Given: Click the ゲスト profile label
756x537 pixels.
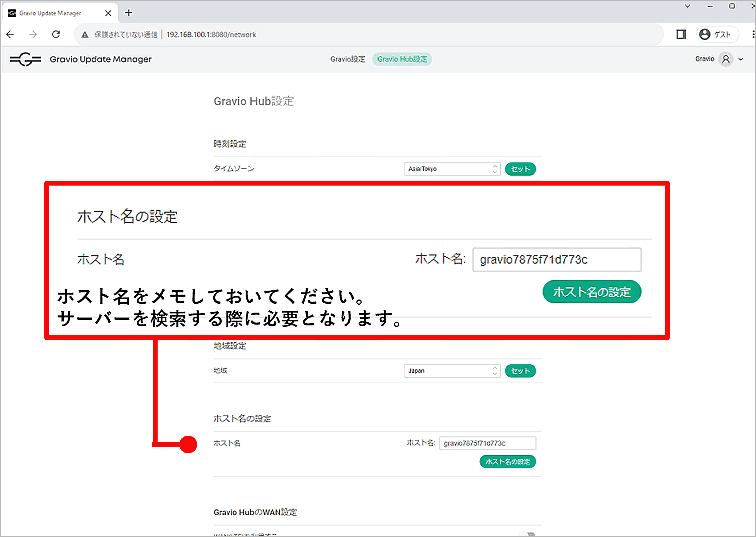Looking at the screenshot, I should pos(722,34).
